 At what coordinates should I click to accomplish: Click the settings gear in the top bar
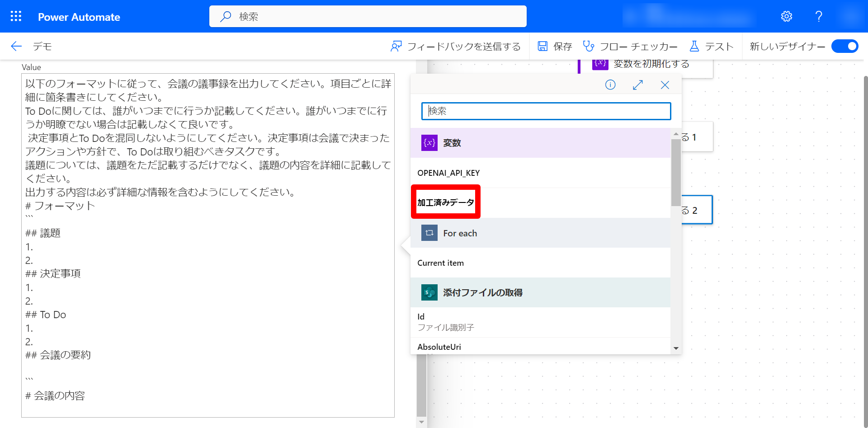click(787, 16)
